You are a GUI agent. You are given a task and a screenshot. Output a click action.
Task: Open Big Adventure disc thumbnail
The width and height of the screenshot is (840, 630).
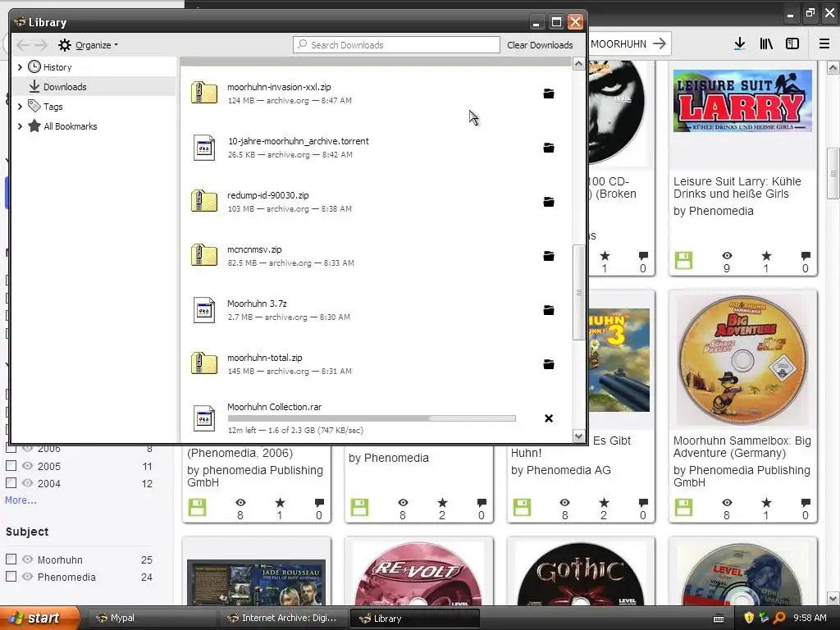point(742,360)
